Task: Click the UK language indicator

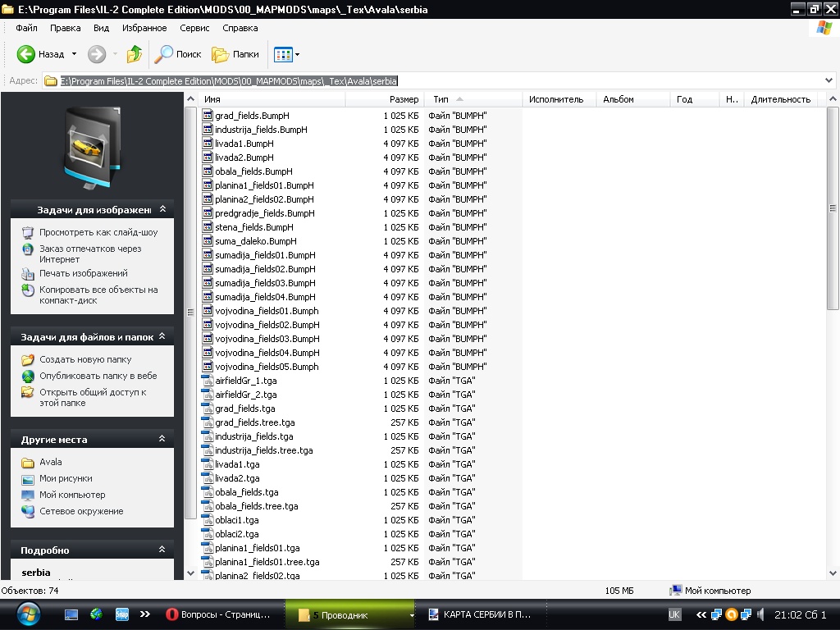Action: coord(674,614)
